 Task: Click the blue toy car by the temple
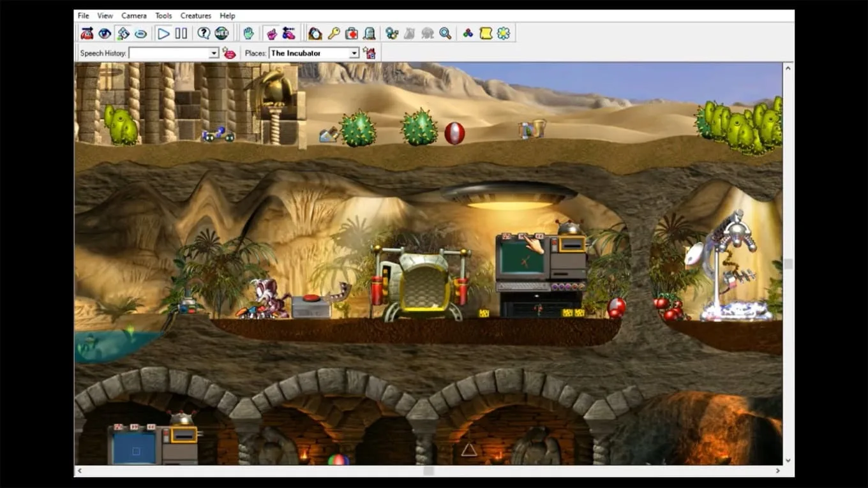tap(218, 134)
